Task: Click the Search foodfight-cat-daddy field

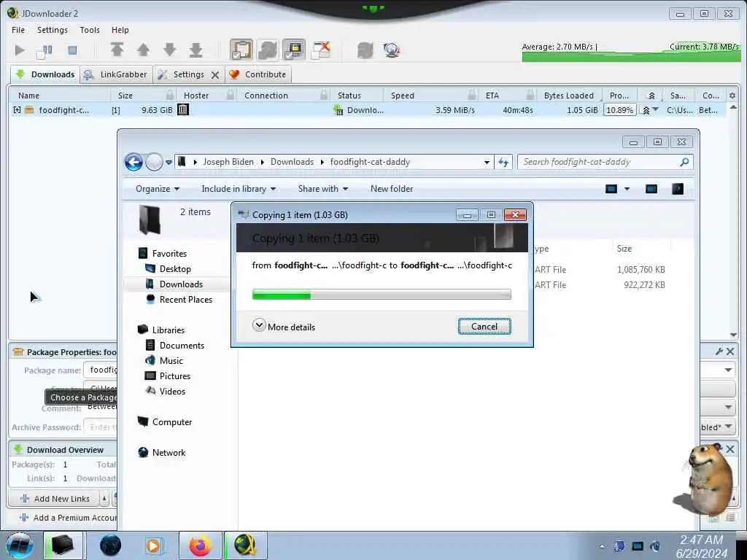Action: tap(605, 162)
